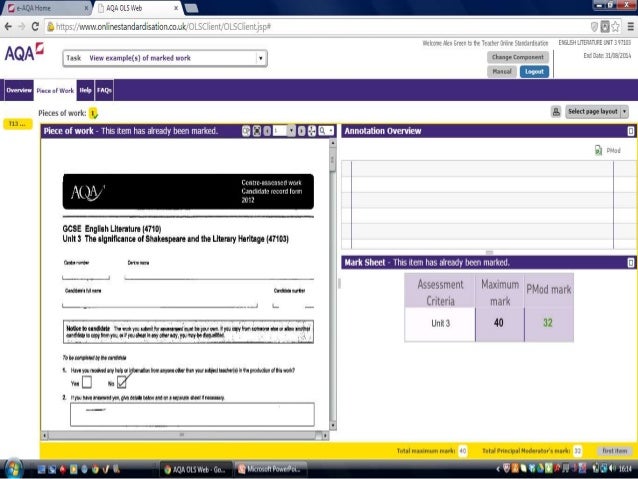Maximize the Mark Sheet panel

(631, 262)
